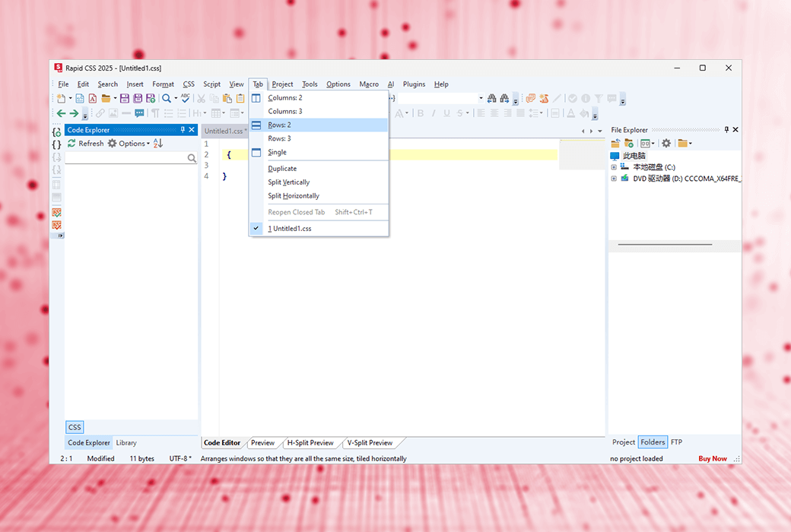Go forward with the green right arrow
This screenshot has width=791, height=532.
click(x=75, y=113)
